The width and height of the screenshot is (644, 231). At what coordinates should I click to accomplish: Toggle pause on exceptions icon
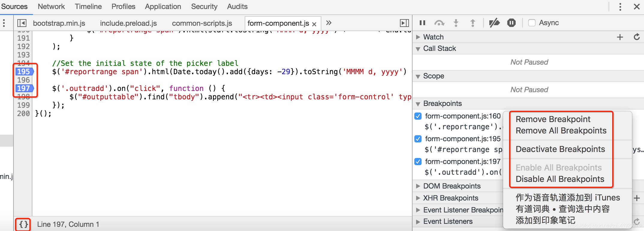(x=511, y=23)
